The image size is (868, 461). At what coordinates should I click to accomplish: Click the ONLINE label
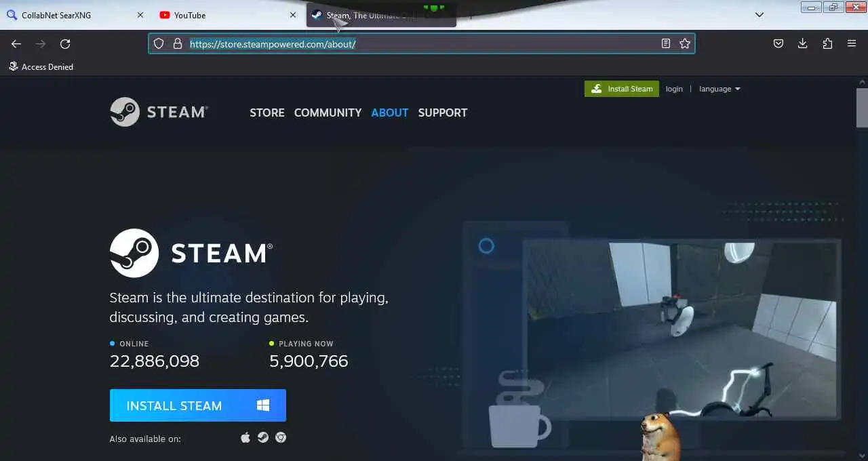[x=134, y=344]
